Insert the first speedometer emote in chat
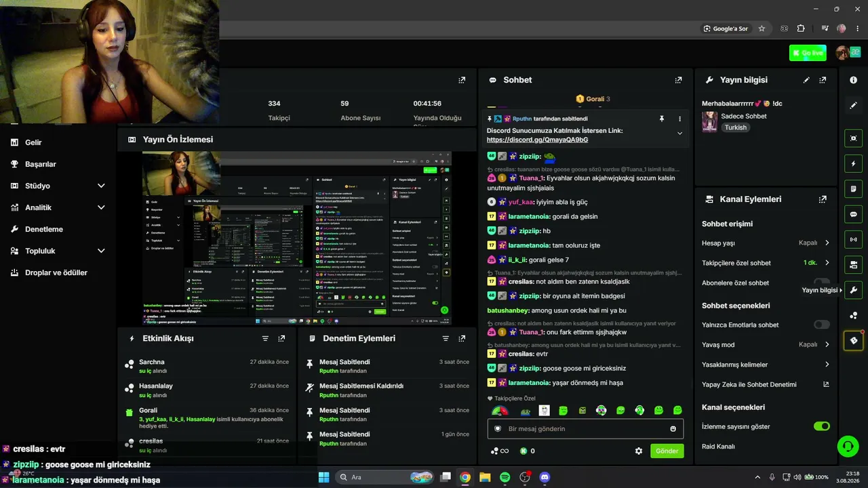The width and height of the screenshot is (868, 488). (499, 411)
